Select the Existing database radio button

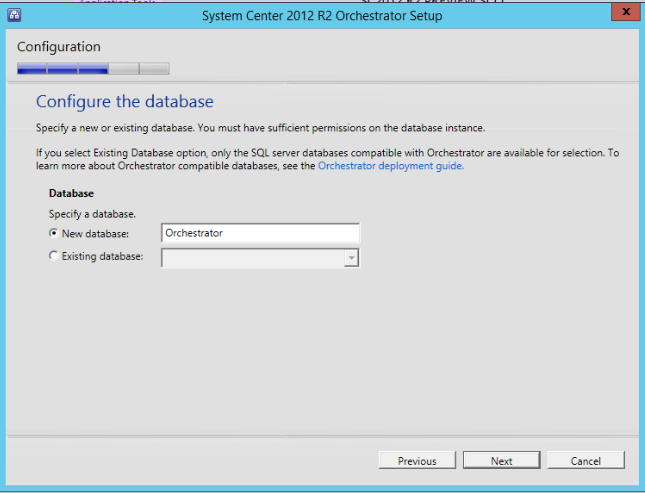tap(54, 257)
